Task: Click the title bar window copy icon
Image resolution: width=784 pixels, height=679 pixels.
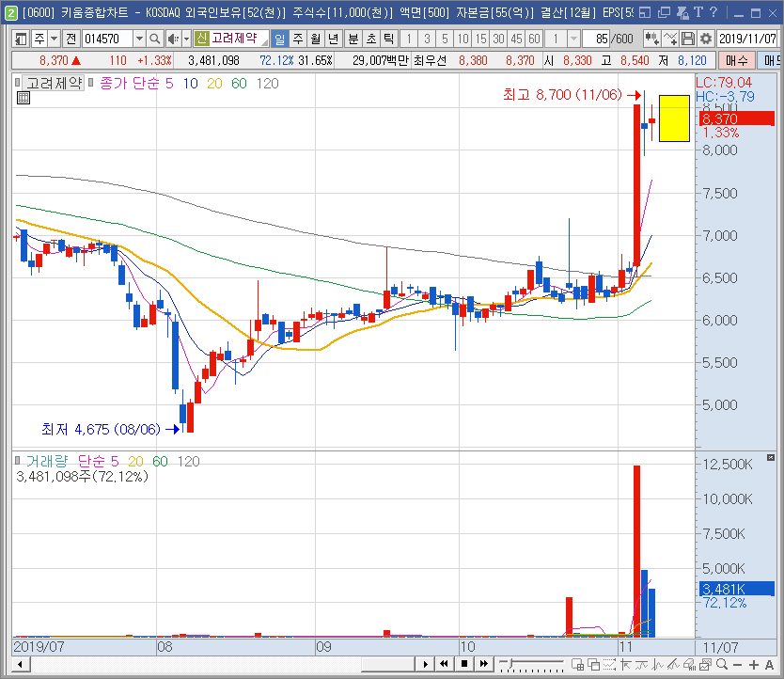Action: 664,12
